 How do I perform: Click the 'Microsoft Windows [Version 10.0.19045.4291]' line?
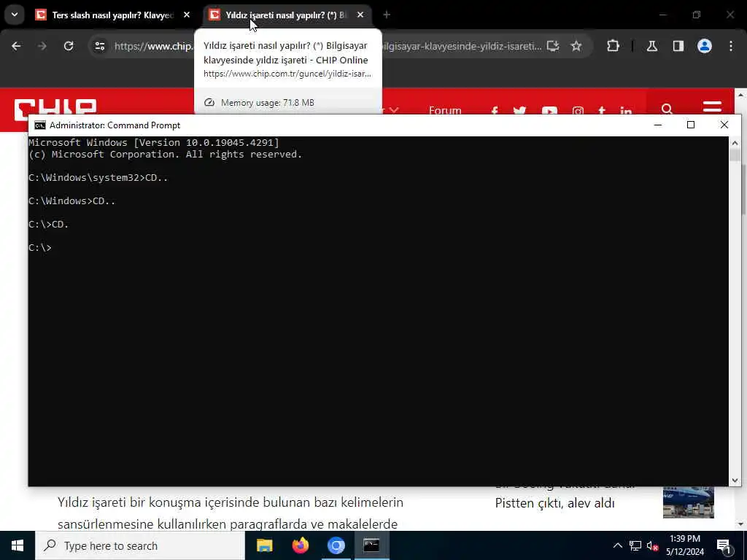point(154,142)
